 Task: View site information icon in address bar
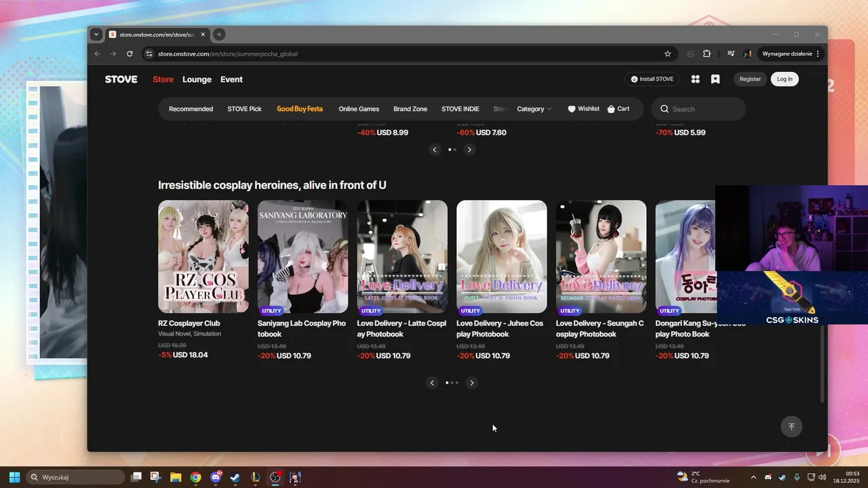pyautogui.click(x=150, y=54)
